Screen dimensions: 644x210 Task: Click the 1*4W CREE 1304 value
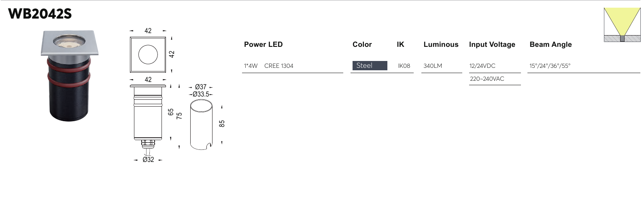(268, 66)
